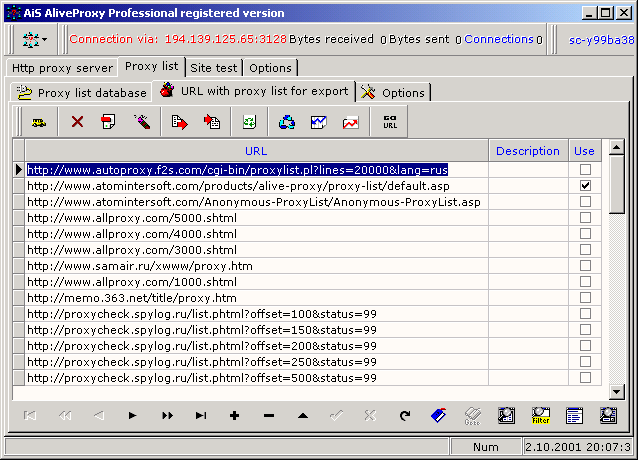Click Connection via 194.139.125.65:3128 text

point(178,39)
